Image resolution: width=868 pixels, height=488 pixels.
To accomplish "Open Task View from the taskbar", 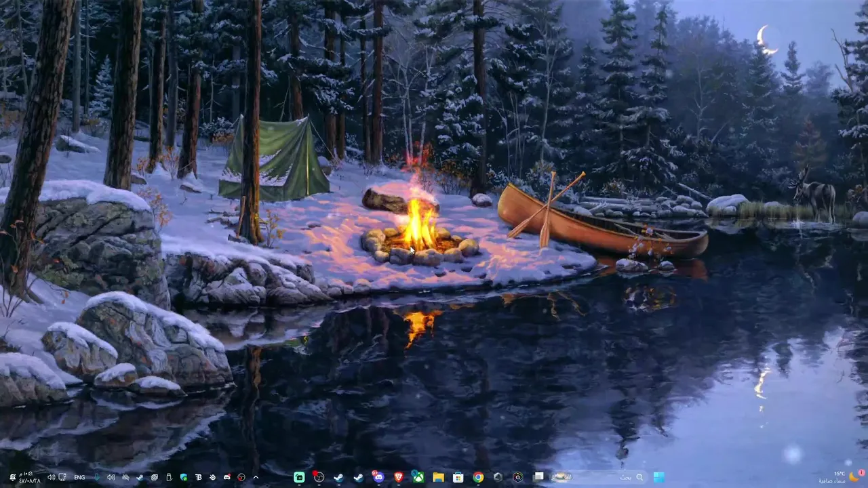I will pos(538,476).
